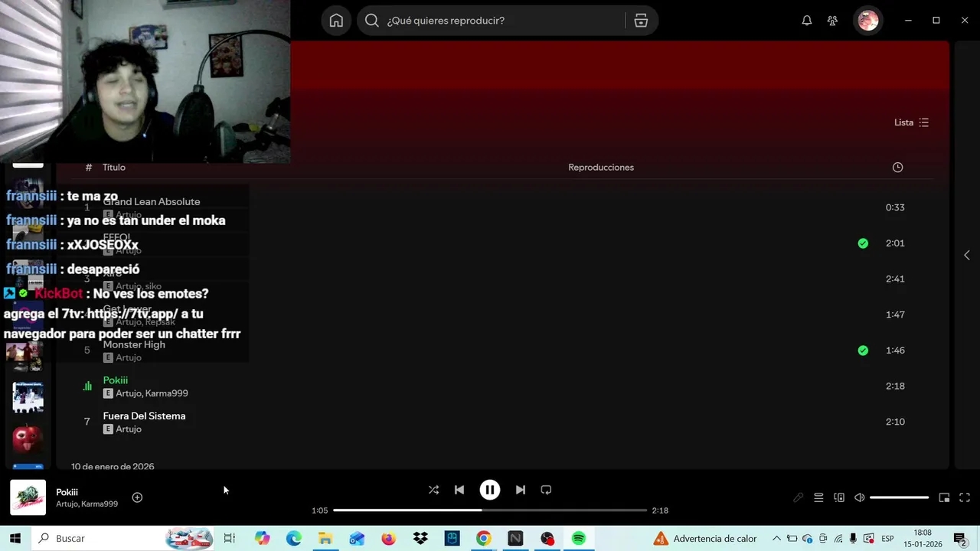980x551 pixels.
Task: Toggle saved checkmark on Monster High
Action: coord(863,350)
